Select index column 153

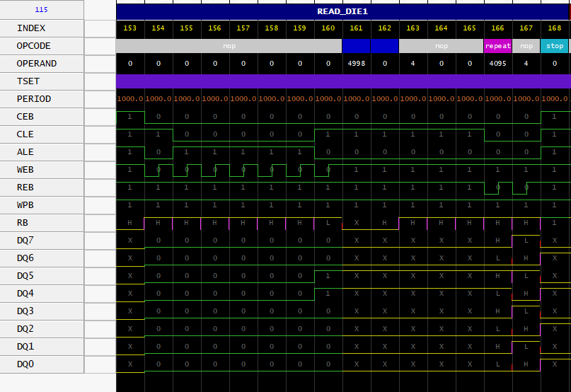(x=130, y=28)
